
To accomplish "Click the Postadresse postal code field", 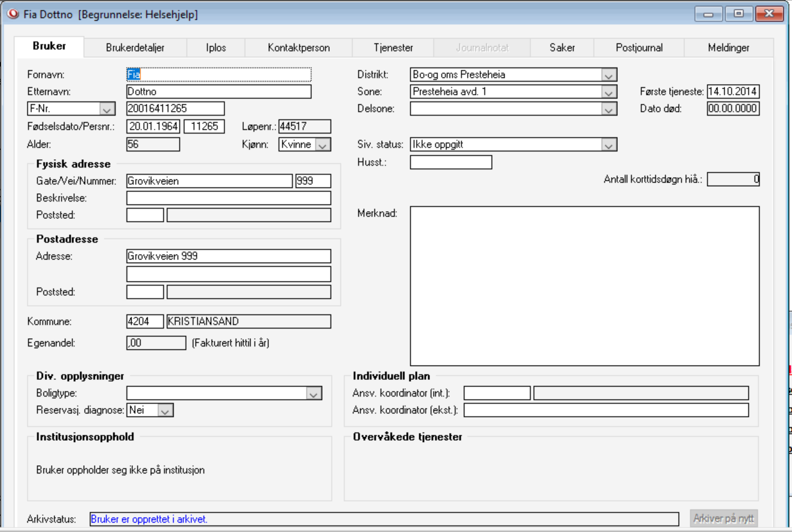I will [x=145, y=292].
